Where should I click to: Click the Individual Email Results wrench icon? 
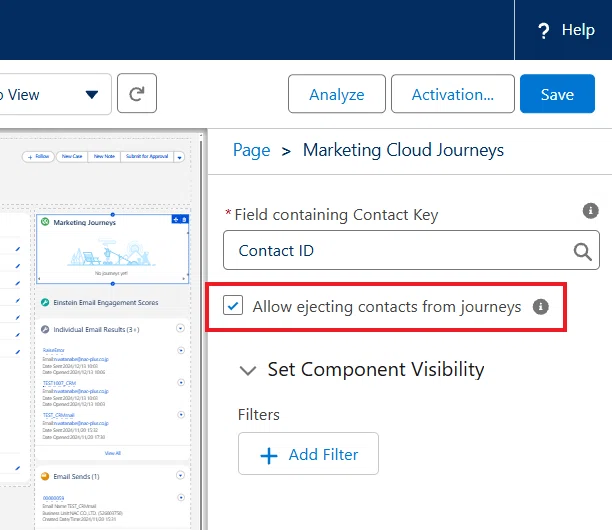(45, 329)
